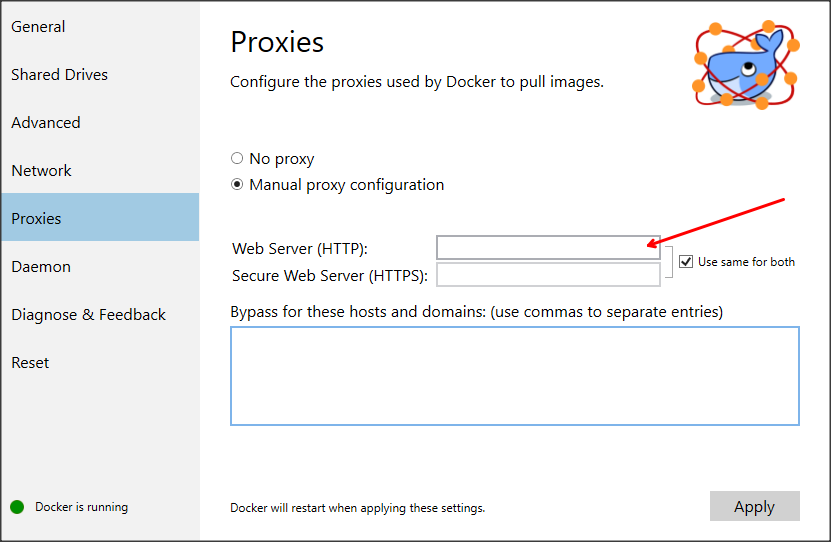Focus the Secure Web Server (HTTPS) field
The height and width of the screenshot is (542, 831).
tap(548, 275)
